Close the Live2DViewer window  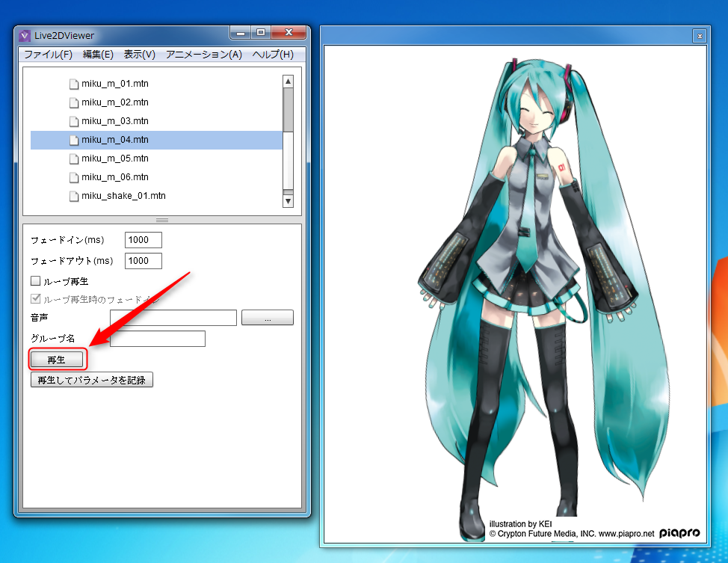click(289, 32)
